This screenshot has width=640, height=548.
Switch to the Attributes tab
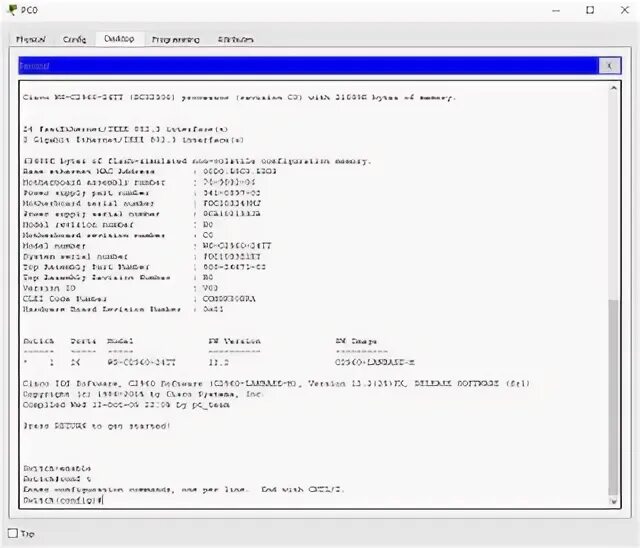tap(236, 39)
